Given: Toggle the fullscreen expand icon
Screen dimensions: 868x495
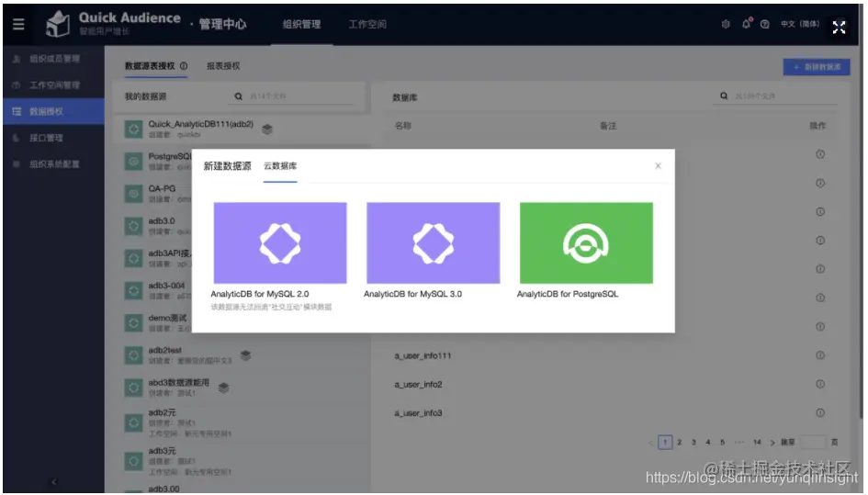Looking at the screenshot, I should click(x=840, y=27).
